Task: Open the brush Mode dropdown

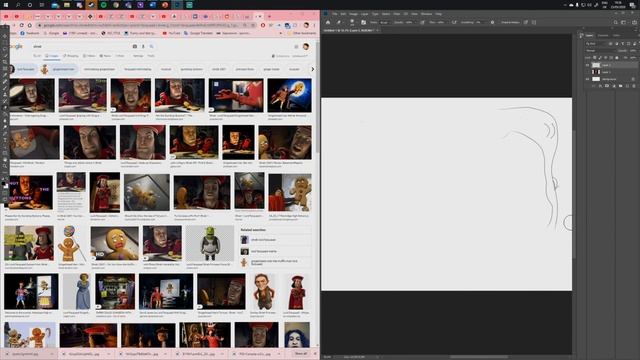Action: [x=385, y=22]
